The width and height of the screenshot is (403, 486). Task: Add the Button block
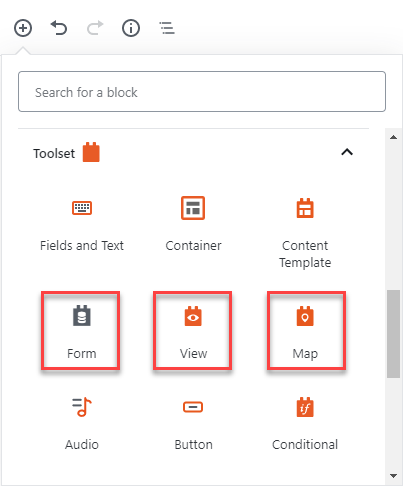tap(193, 424)
